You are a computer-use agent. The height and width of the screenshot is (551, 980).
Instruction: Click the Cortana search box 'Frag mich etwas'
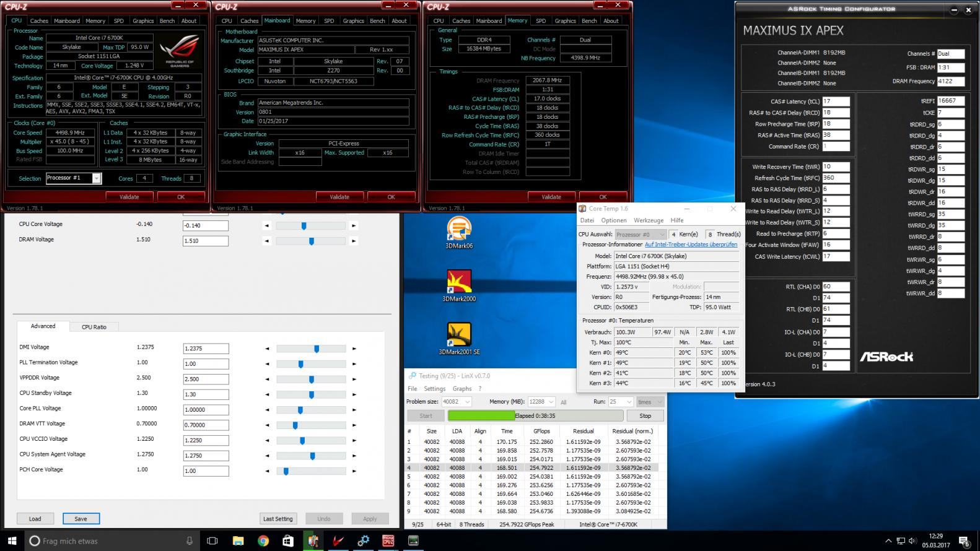[112, 540]
